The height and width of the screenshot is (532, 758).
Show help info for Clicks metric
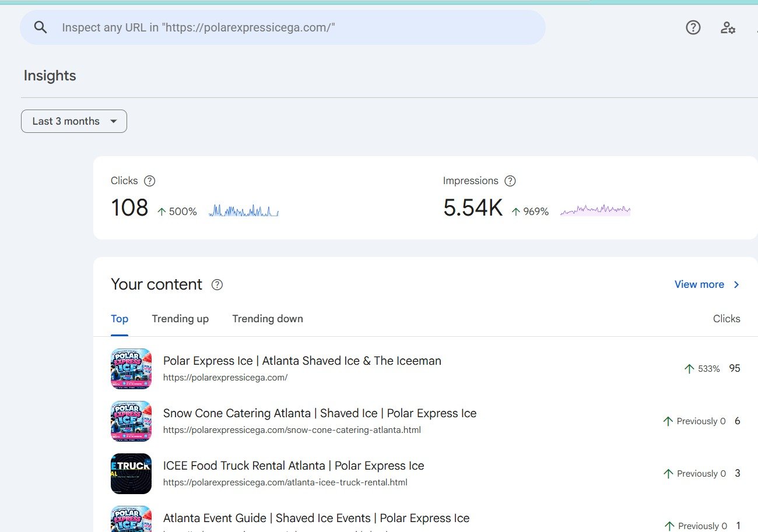[x=149, y=181]
